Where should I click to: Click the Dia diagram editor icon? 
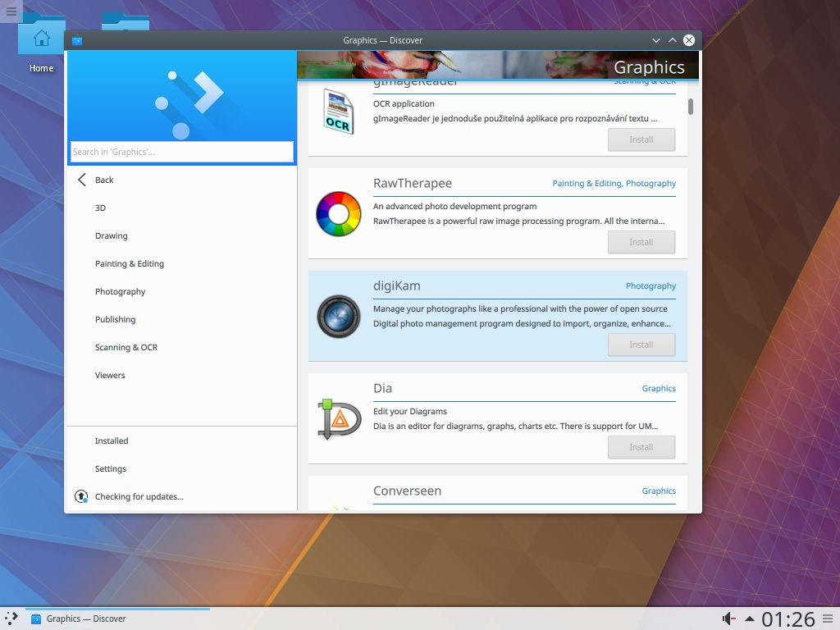tap(339, 419)
